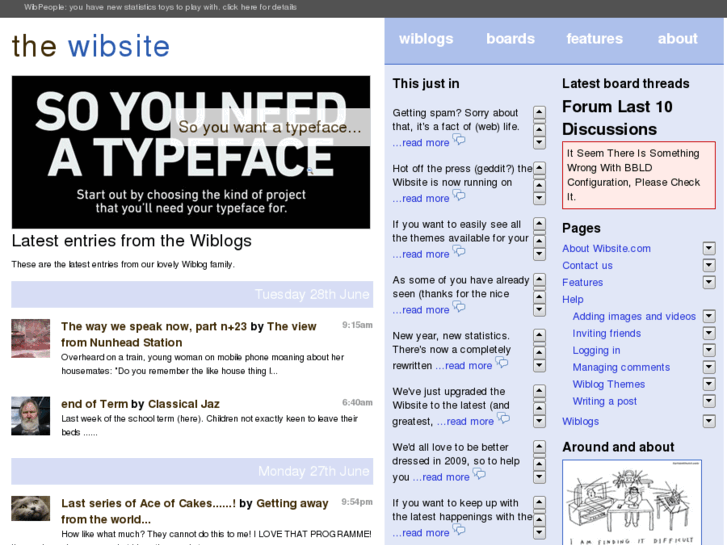Screen dimensions: 727x545
Task: Open the Help page link
Action: 573,300
